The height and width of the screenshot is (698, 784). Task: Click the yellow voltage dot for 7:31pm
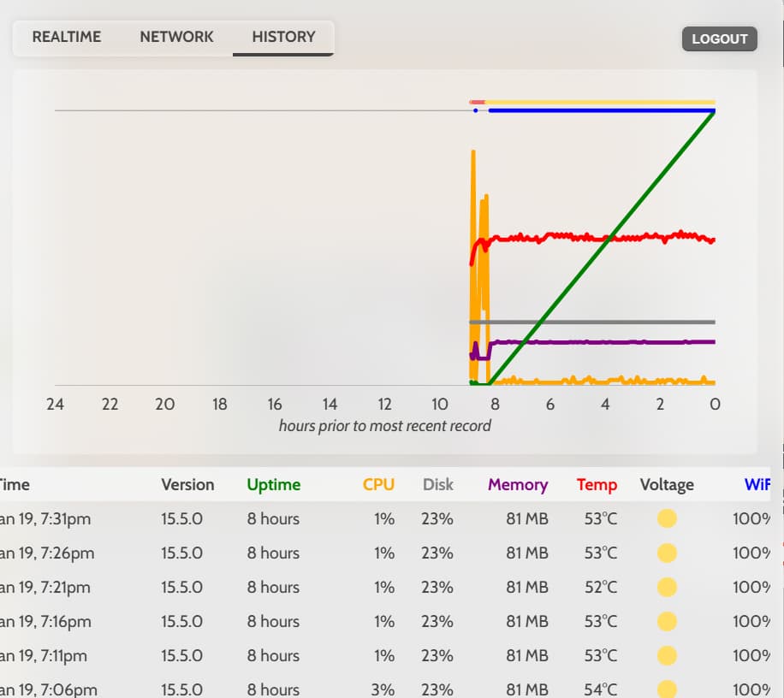[x=667, y=518]
